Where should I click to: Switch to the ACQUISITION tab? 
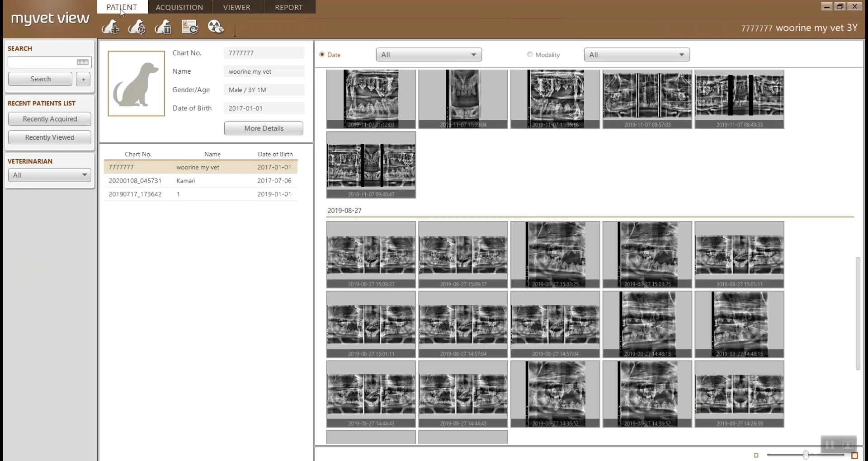[x=179, y=7]
